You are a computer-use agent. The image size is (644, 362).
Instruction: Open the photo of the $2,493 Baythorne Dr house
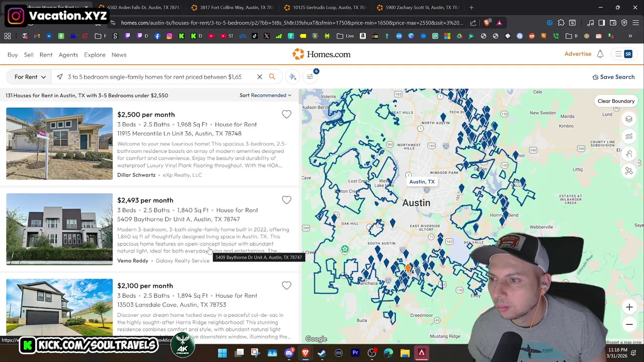(59, 229)
